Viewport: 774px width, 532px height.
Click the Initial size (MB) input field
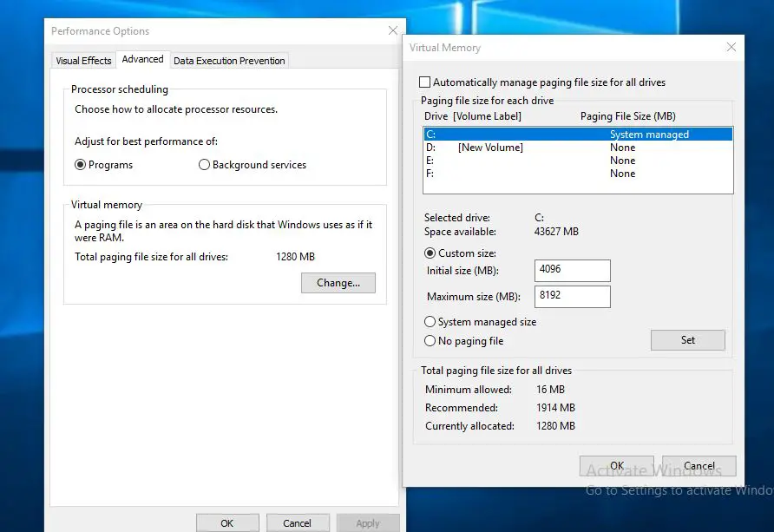point(573,270)
